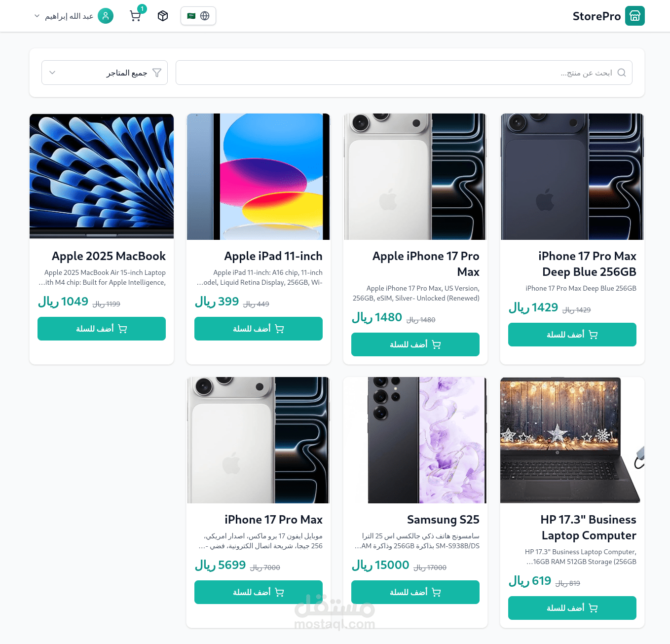Screen dimensions: 670x644
Task: Add Samsung S25 to cart
Action: click(x=415, y=592)
